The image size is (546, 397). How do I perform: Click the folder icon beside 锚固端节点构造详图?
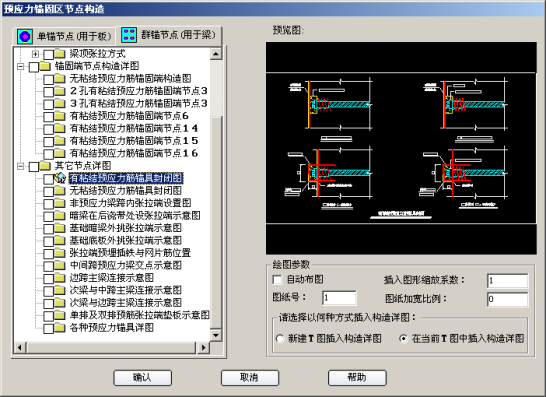pyautogui.click(x=45, y=66)
